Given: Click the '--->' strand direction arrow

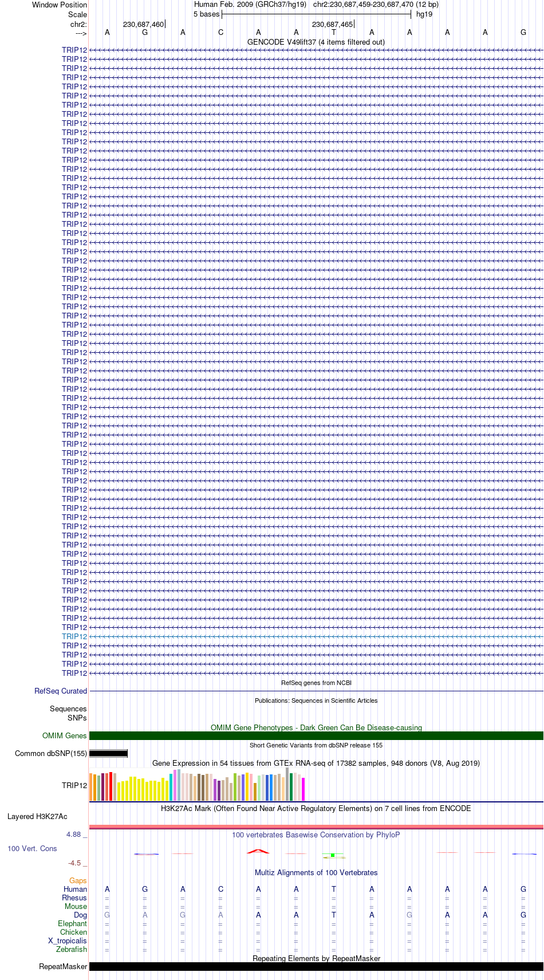Looking at the screenshot, I should tap(81, 33).
